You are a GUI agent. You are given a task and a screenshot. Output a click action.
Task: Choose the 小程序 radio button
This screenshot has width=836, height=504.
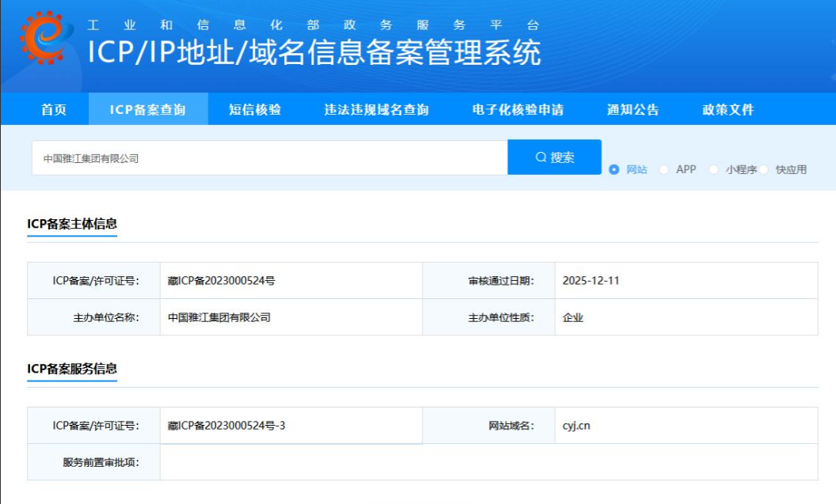click(x=714, y=169)
